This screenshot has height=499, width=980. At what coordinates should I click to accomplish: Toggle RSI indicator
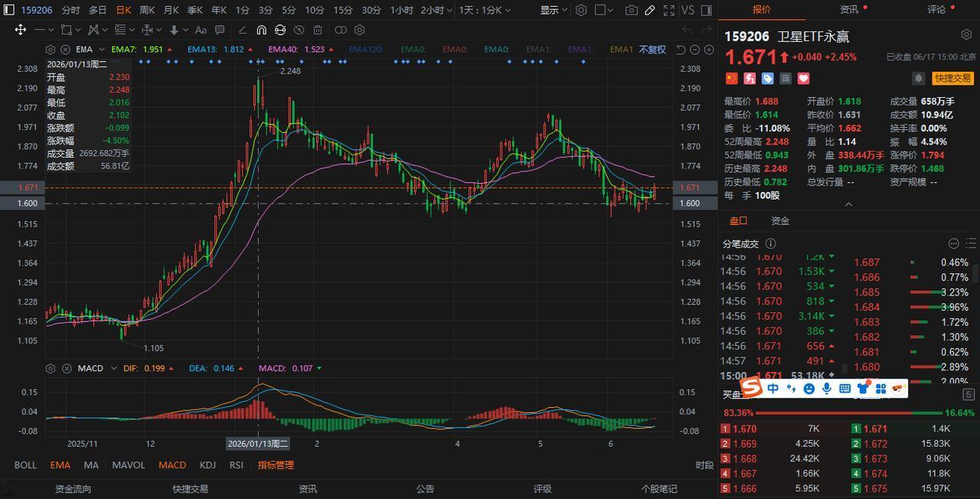(x=236, y=465)
